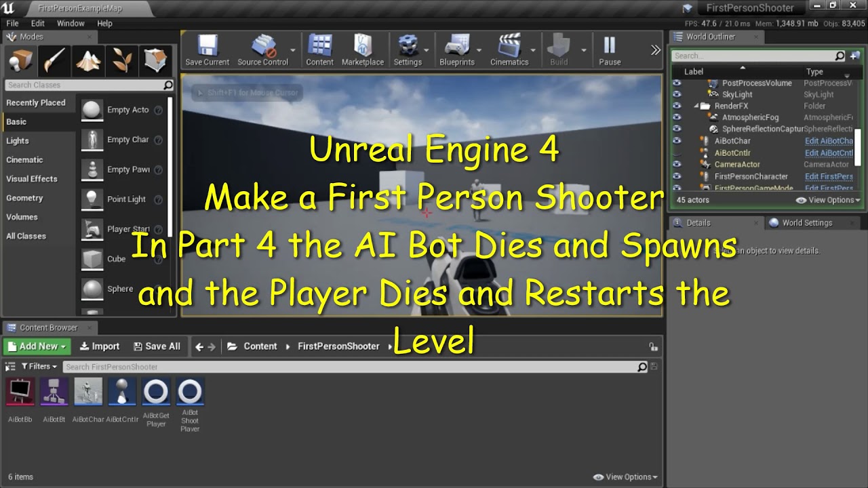Toggle visibility of PostProcessVolume actor
Image resolution: width=868 pixels, height=488 pixels.
(677, 83)
